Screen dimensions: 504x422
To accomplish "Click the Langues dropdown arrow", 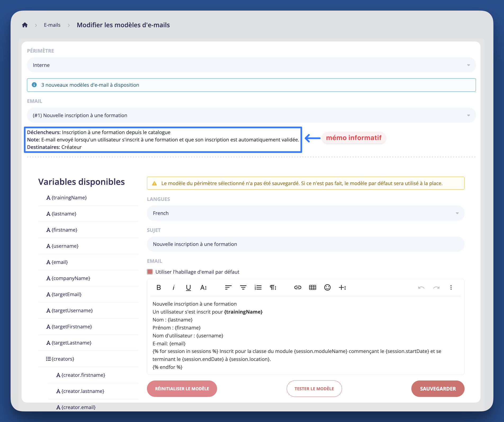I will [x=457, y=213].
